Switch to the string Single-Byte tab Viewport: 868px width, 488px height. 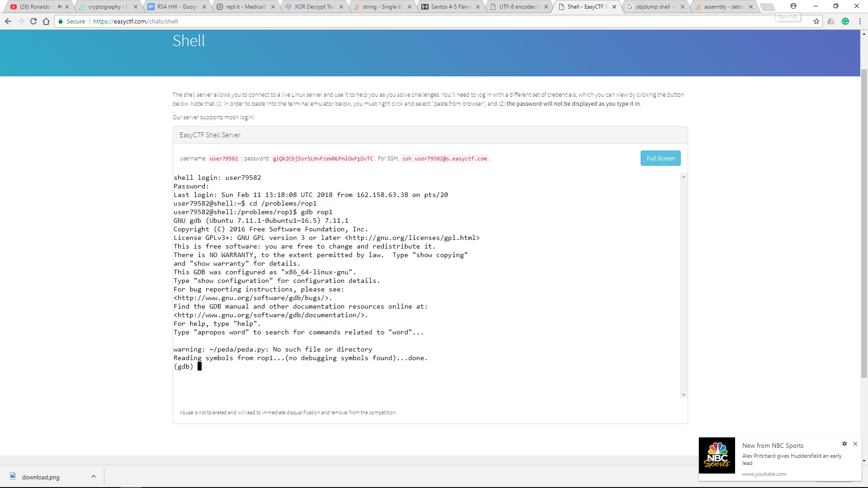tap(382, 7)
